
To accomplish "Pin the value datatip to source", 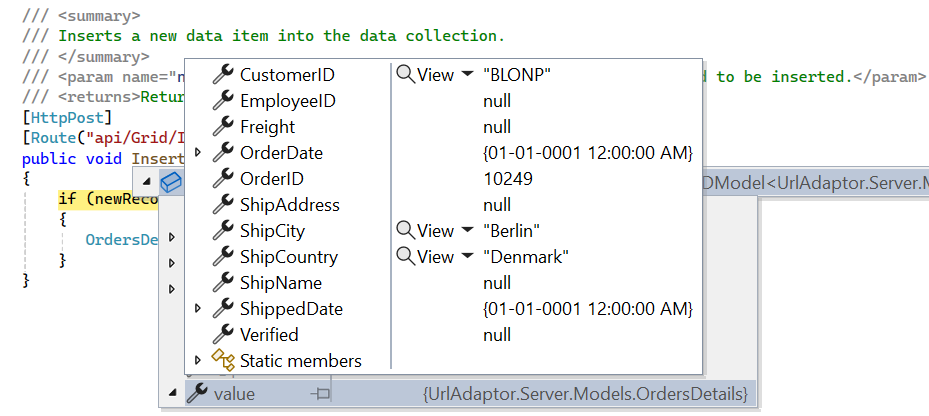I will coord(320,394).
